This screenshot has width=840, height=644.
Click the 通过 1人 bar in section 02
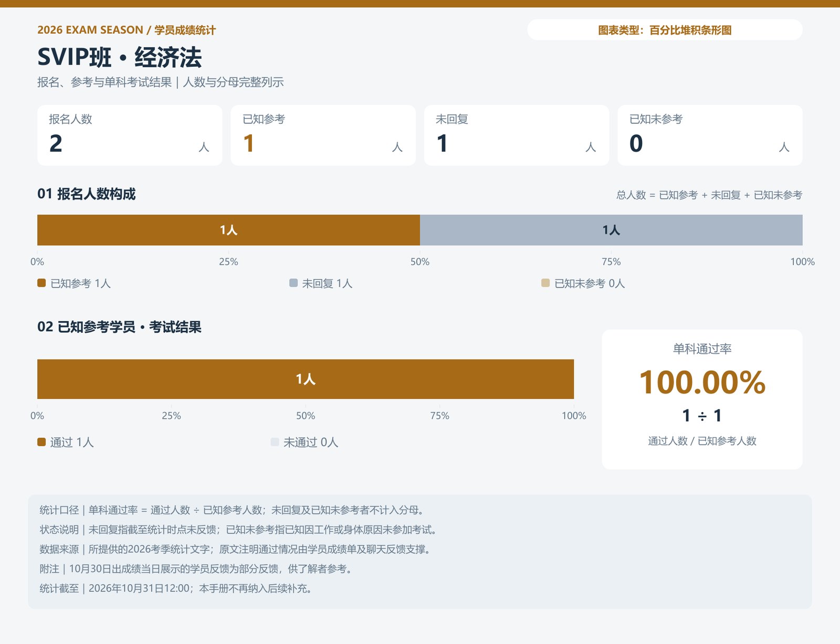pyautogui.click(x=306, y=379)
